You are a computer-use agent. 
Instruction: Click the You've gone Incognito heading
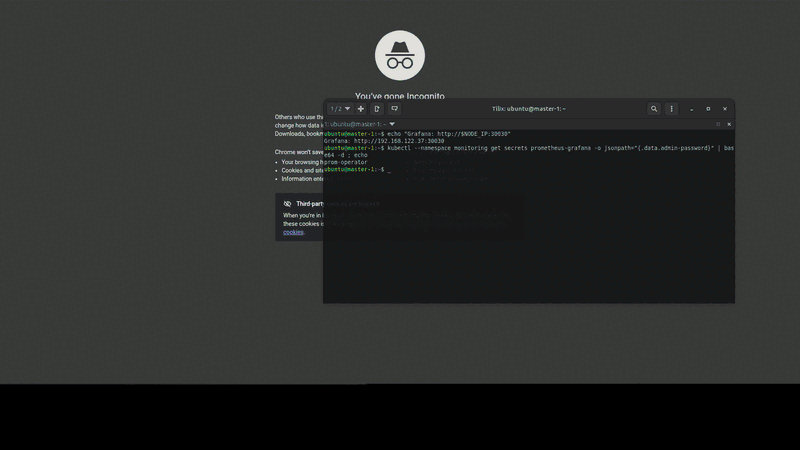[x=399, y=96]
